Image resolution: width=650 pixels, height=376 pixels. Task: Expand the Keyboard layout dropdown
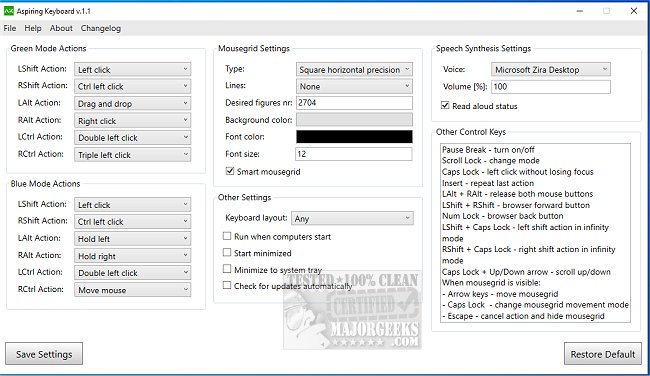(352, 218)
